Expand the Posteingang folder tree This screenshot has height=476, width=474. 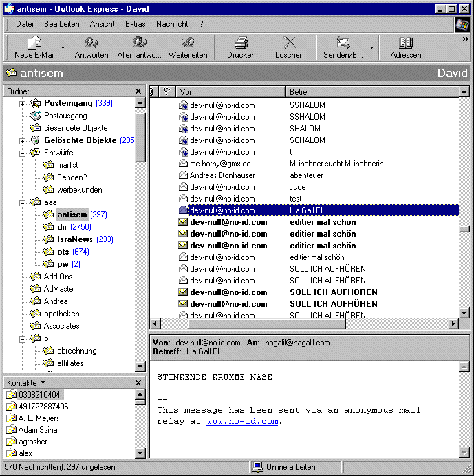tap(22, 104)
